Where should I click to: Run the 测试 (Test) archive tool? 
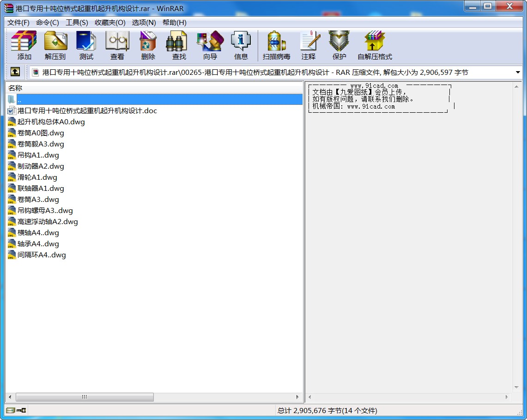click(x=86, y=45)
